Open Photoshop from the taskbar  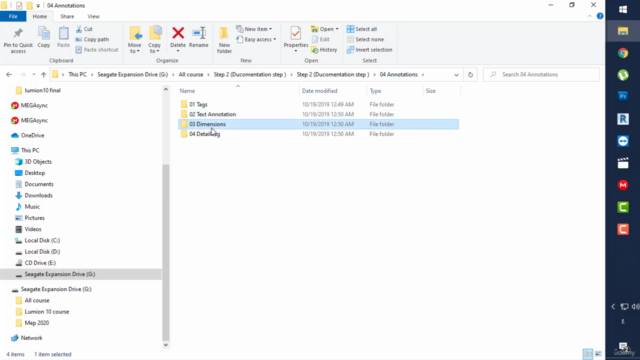coord(623,96)
